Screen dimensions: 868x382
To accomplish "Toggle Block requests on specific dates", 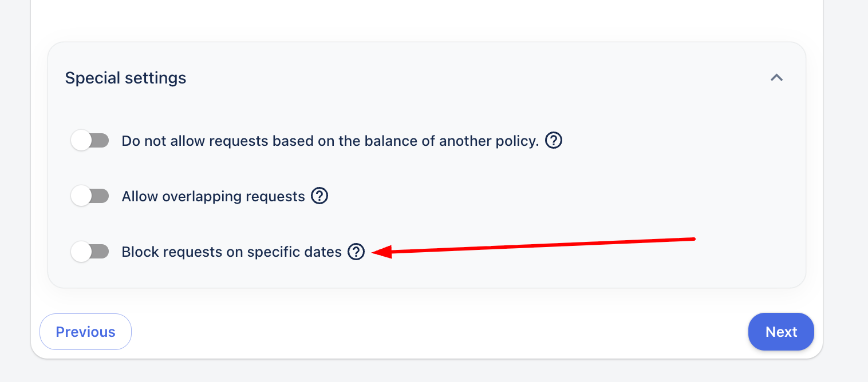I will [90, 252].
